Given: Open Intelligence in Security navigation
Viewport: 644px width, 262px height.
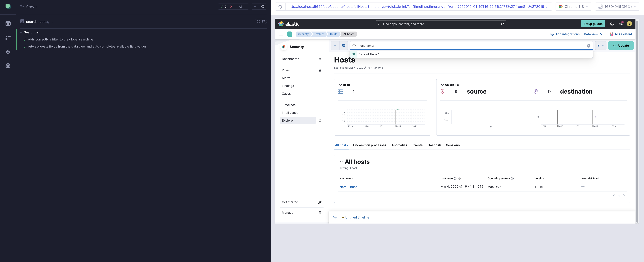Looking at the screenshot, I should click(290, 113).
